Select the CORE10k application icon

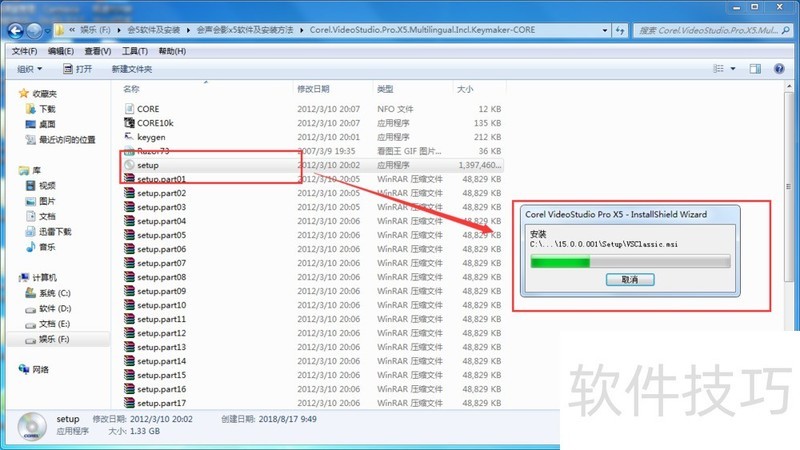click(129, 123)
